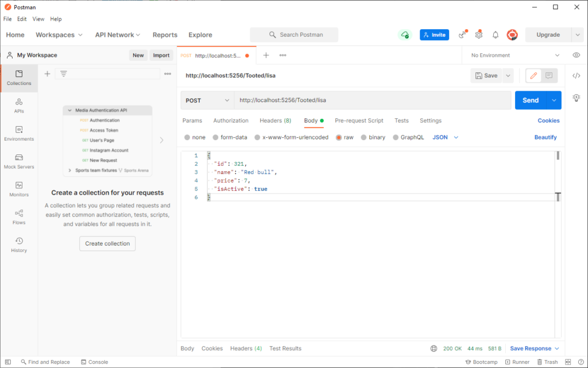Click the comment mode icon
588x368 pixels.
coord(549,76)
